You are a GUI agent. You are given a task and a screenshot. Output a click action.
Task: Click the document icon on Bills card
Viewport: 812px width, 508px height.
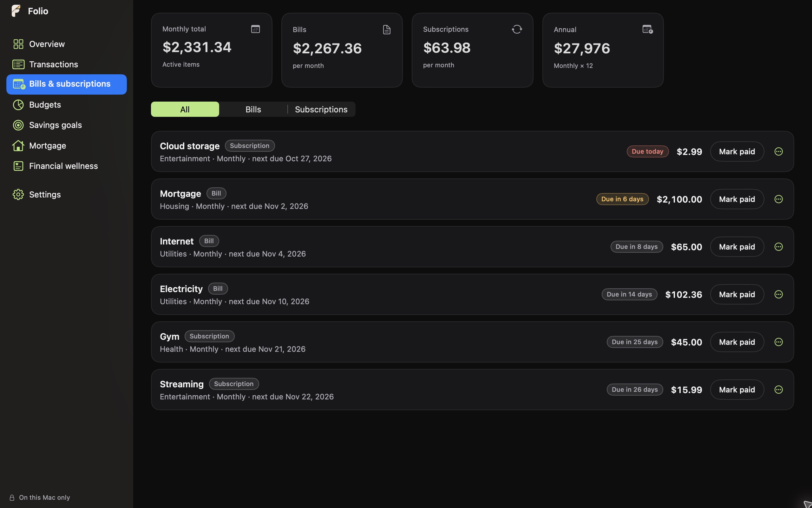click(387, 30)
